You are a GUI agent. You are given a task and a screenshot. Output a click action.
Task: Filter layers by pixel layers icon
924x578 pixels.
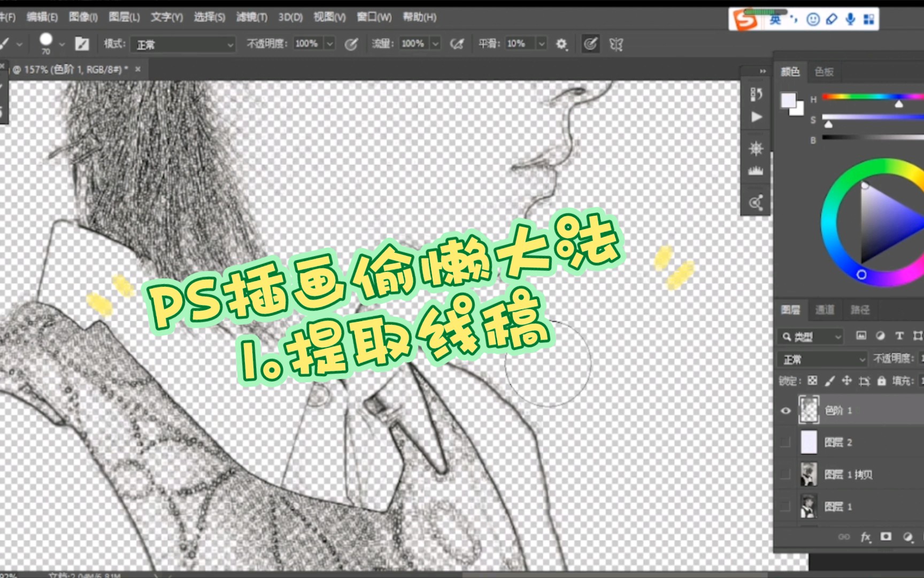click(861, 336)
